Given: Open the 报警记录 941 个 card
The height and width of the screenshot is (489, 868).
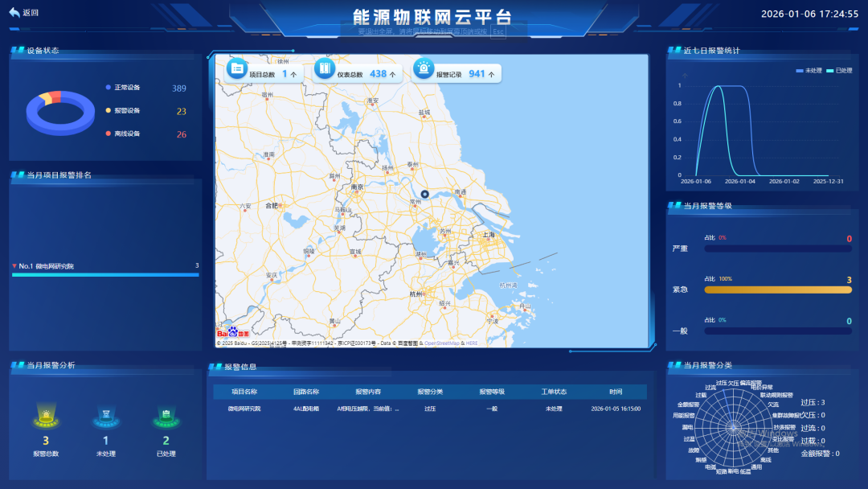Looking at the screenshot, I should (457, 73).
